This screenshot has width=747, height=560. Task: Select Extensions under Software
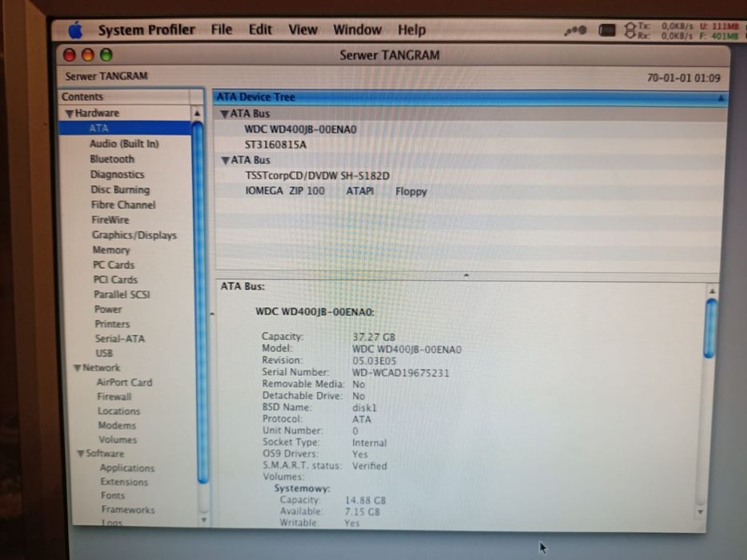click(x=124, y=482)
